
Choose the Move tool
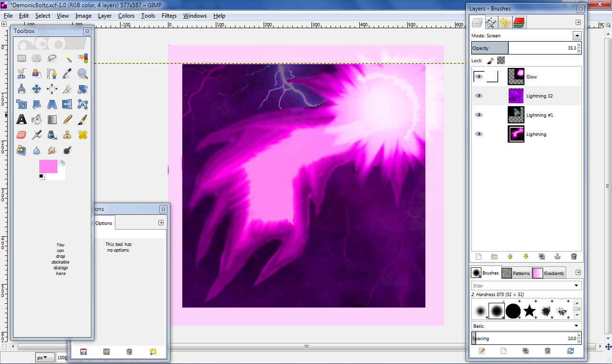(x=36, y=89)
